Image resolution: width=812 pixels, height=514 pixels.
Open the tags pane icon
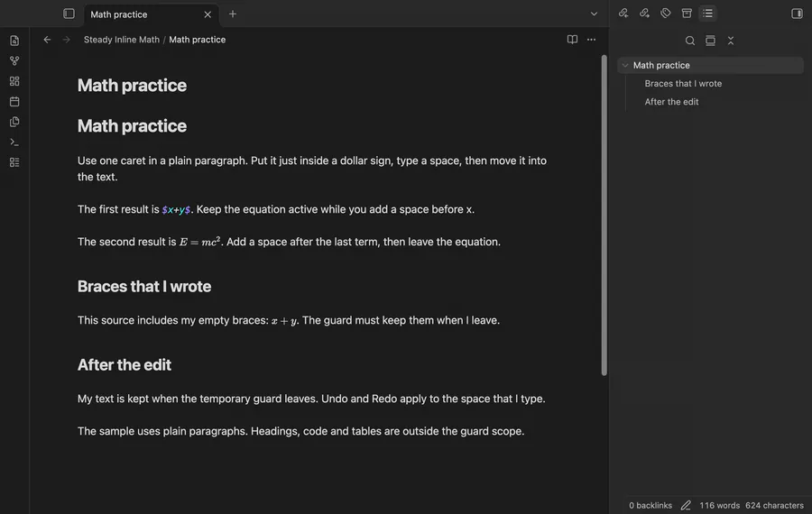click(x=666, y=14)
